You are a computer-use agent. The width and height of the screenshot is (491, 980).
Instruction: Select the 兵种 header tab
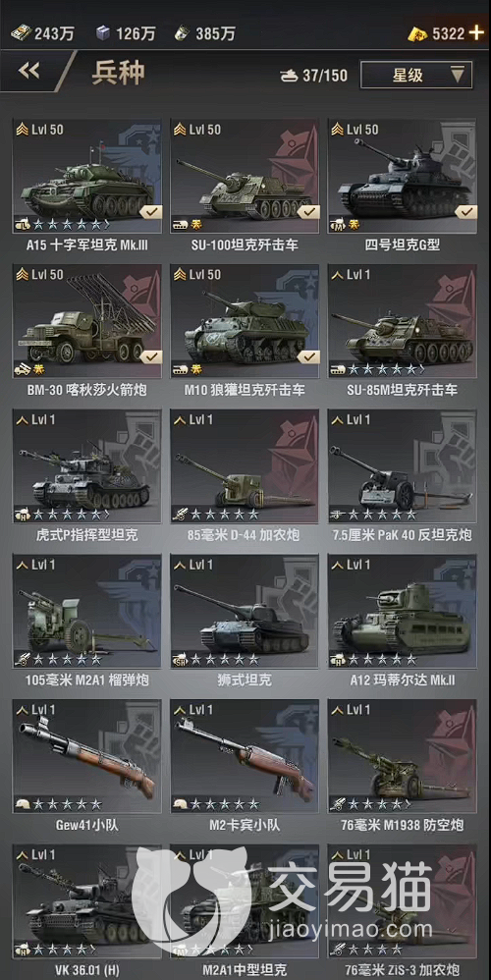coord(118,73)
